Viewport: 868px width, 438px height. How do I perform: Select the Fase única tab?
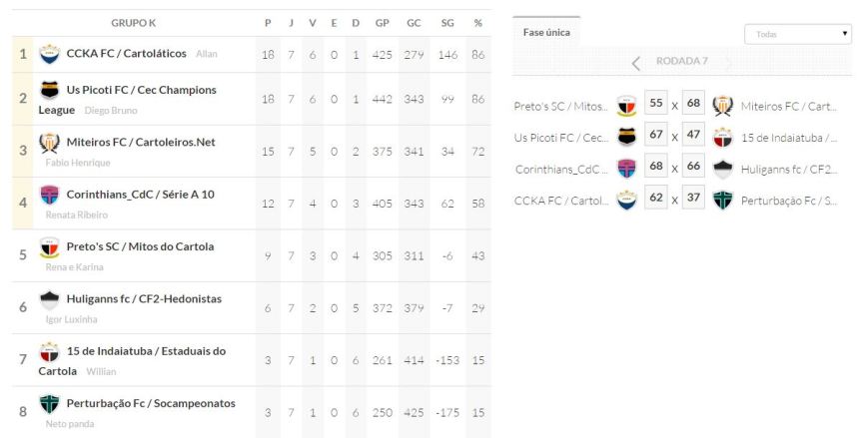[x=546, y=32]
